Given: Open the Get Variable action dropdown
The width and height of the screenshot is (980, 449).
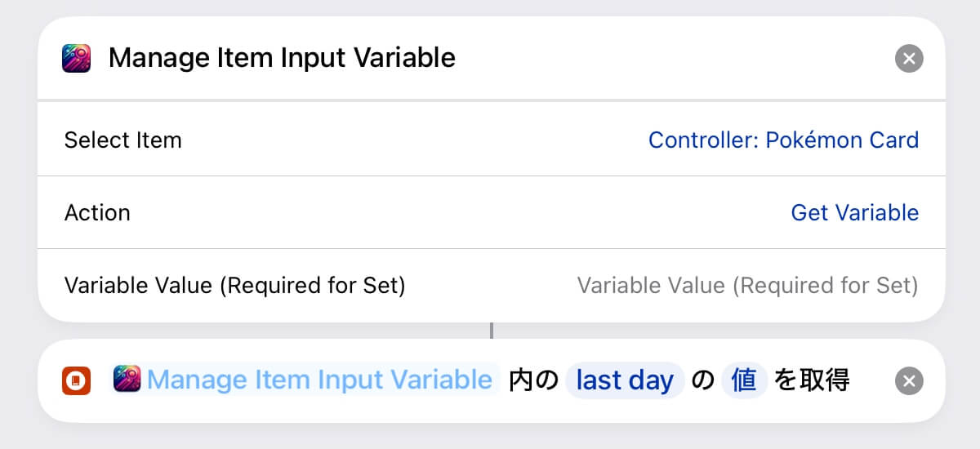Looking at the screenshot, I should (x=854, y=213).
